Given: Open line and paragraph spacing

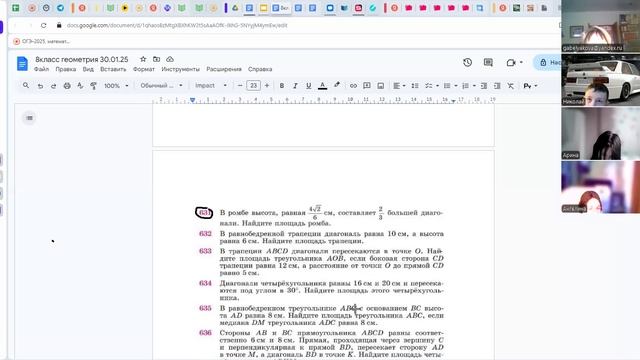Looking at the screenshot, I should click(415, 86).
